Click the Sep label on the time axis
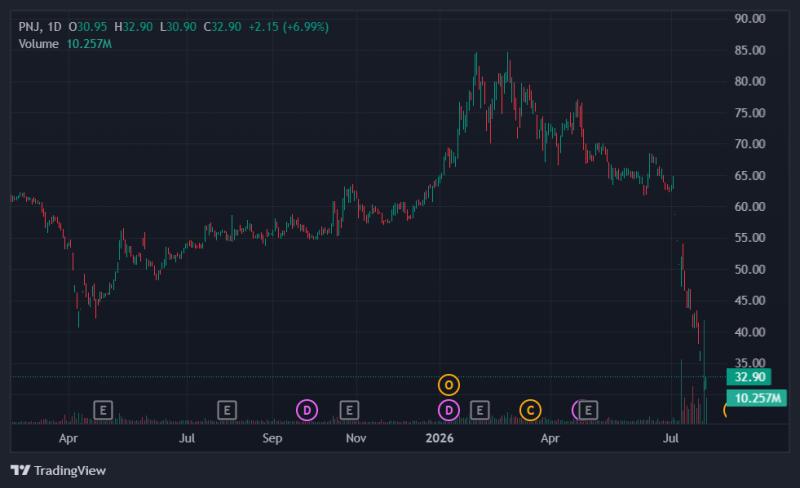This screenshot has height=488, width=800. [272, 438]
